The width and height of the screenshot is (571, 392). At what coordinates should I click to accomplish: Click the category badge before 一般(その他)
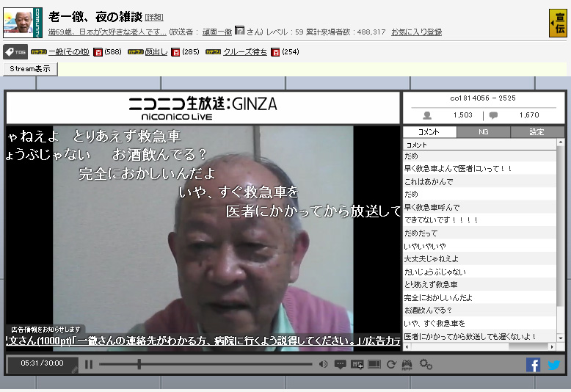(x=39, y=52)
